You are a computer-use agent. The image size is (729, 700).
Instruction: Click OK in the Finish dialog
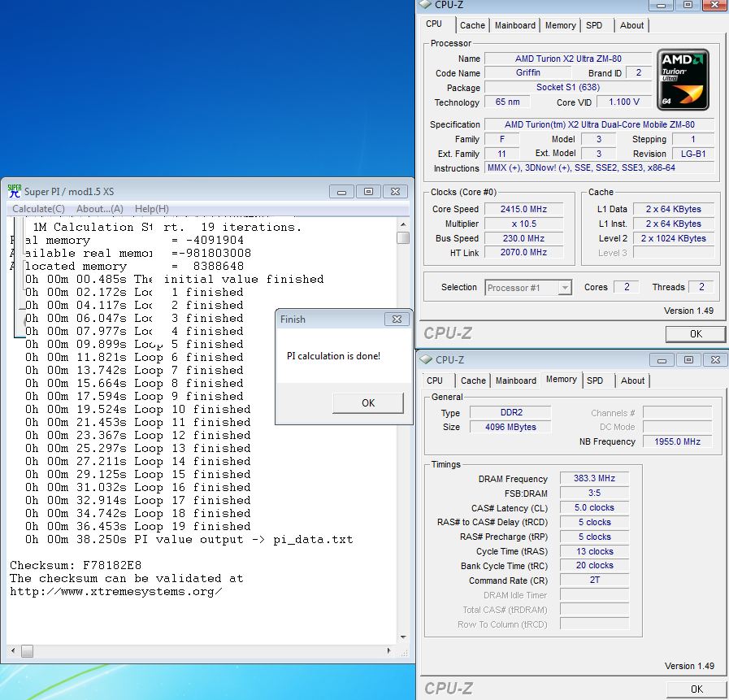point(368,402)
